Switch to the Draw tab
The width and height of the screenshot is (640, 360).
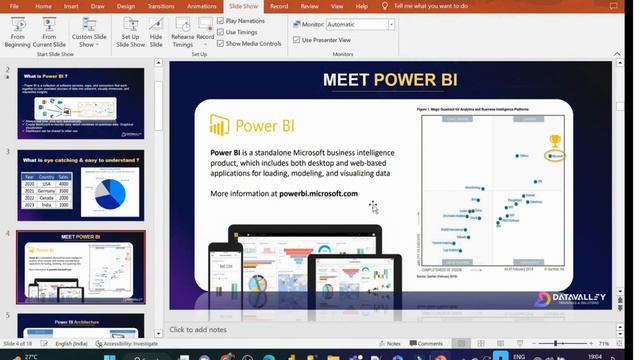point(98,6)
